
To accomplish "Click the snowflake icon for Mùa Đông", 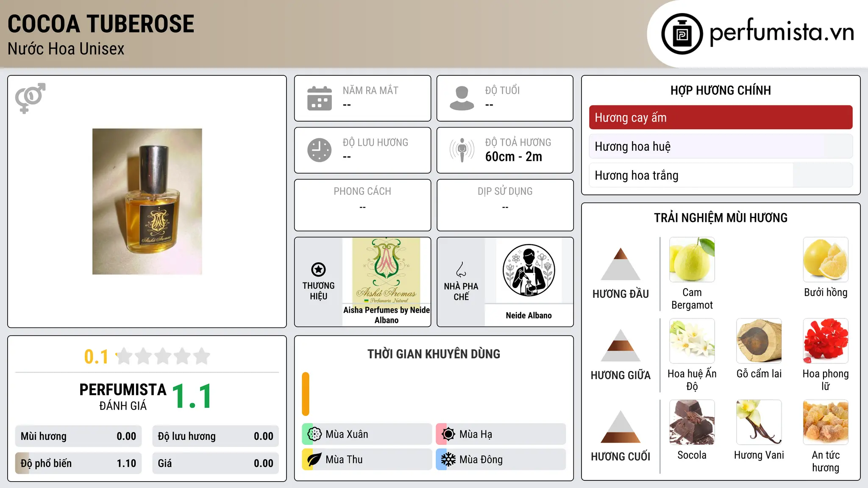I will tap(448, 460).
